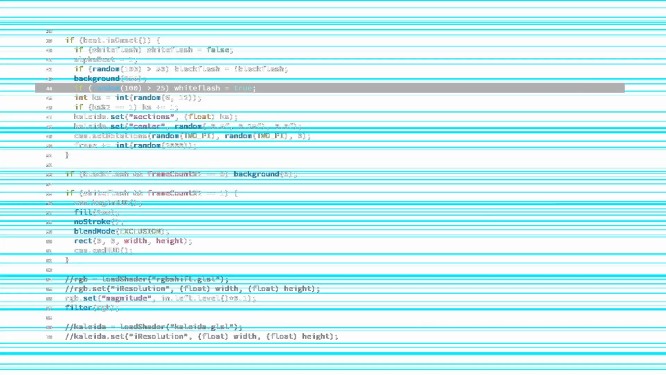Viewport: 666px width, 375px height.
Task: Click the 'fill' statement line
Action: 96,212
